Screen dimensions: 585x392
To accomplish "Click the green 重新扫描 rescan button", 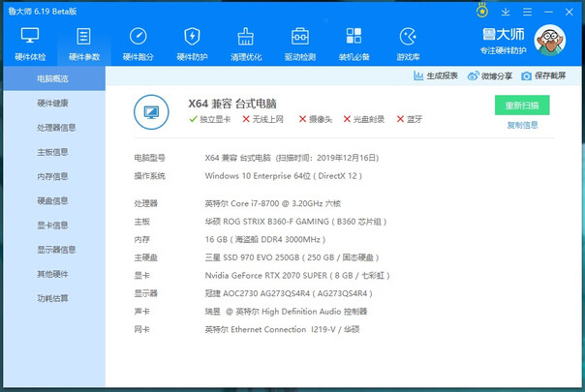I will tap(522, 106).
